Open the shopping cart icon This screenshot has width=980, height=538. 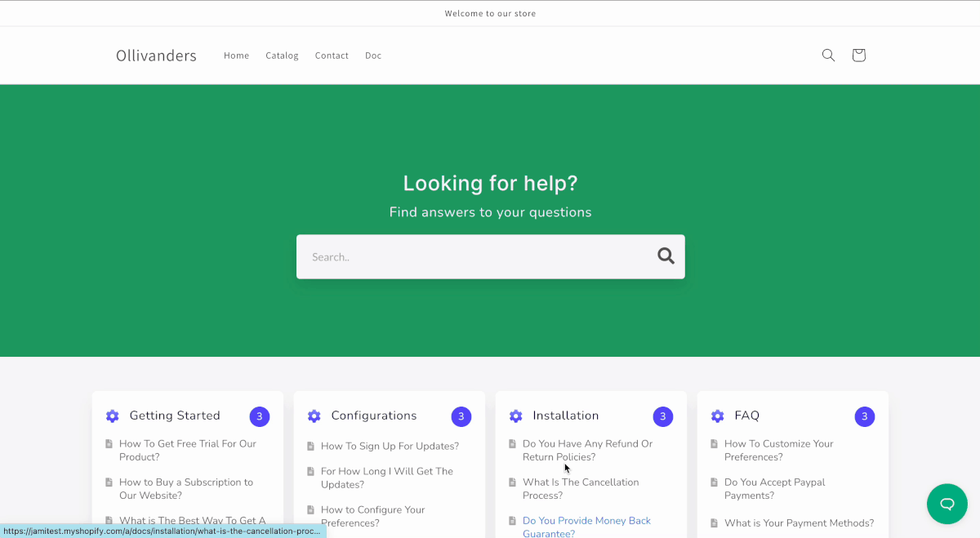coord(858,56)
